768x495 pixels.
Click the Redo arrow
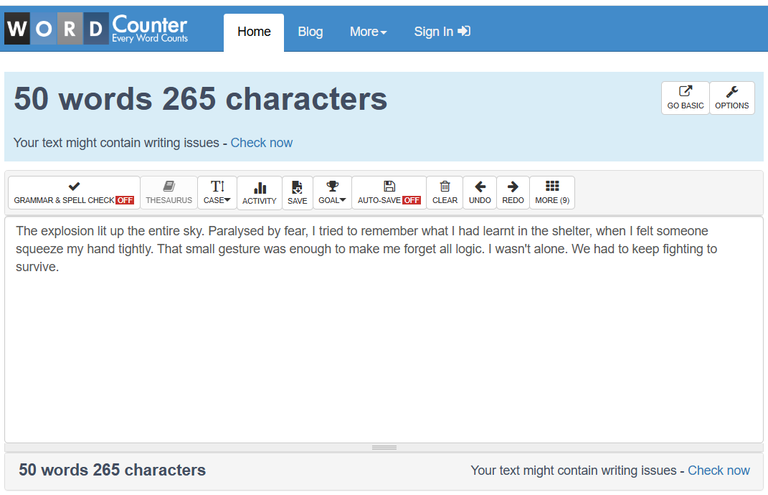click(x=513, y=192)
